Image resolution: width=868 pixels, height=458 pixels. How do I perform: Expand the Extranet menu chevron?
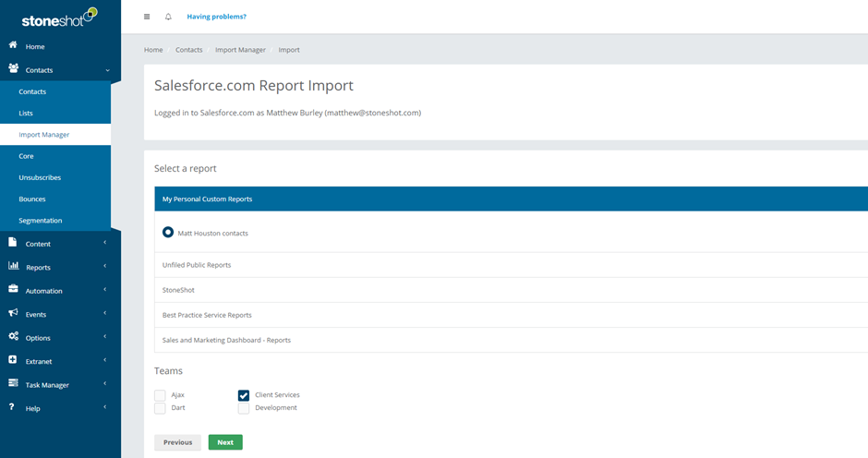point(104,360)
